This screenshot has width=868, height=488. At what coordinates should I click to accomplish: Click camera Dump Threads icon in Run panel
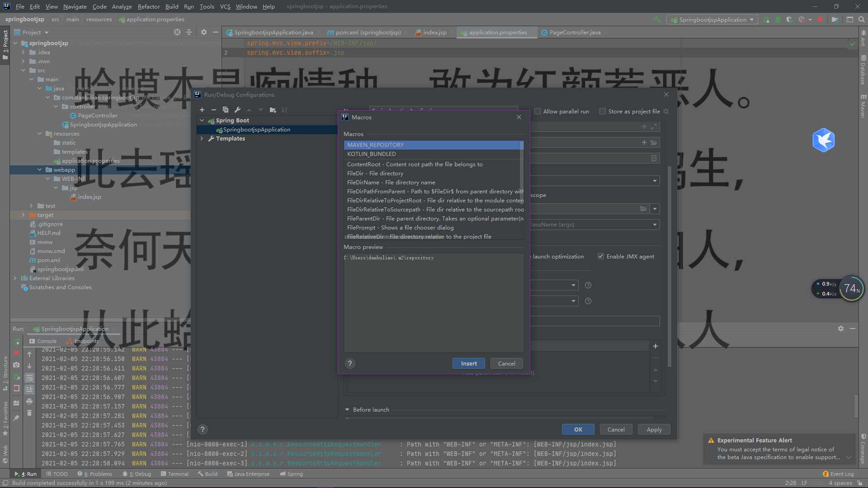17,365
